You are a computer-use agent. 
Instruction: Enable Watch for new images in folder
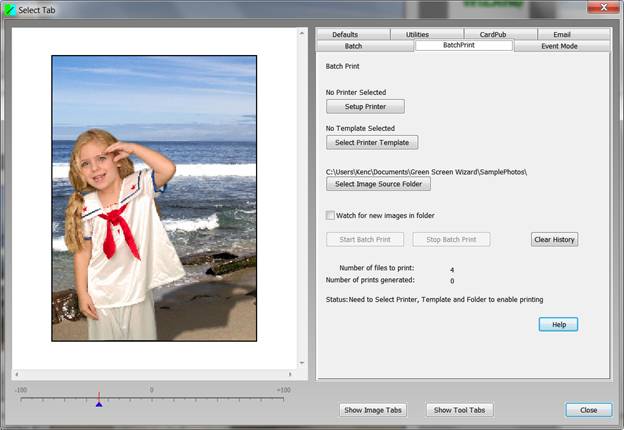331,215
